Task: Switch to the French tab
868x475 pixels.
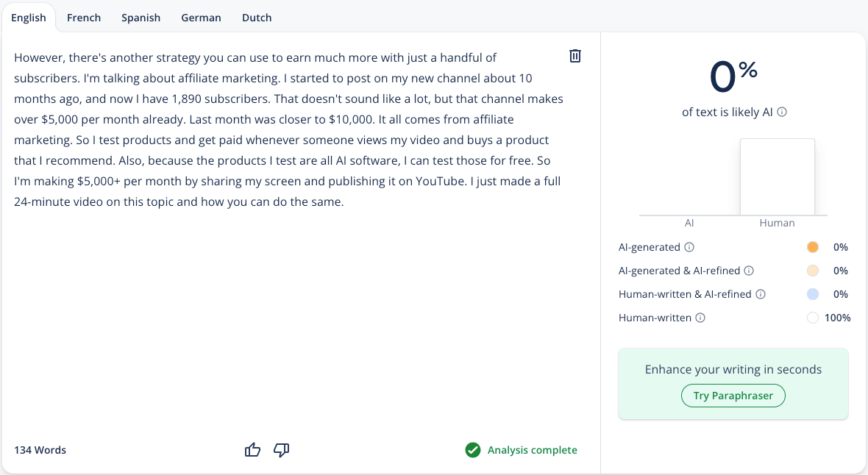Action: 84,18
